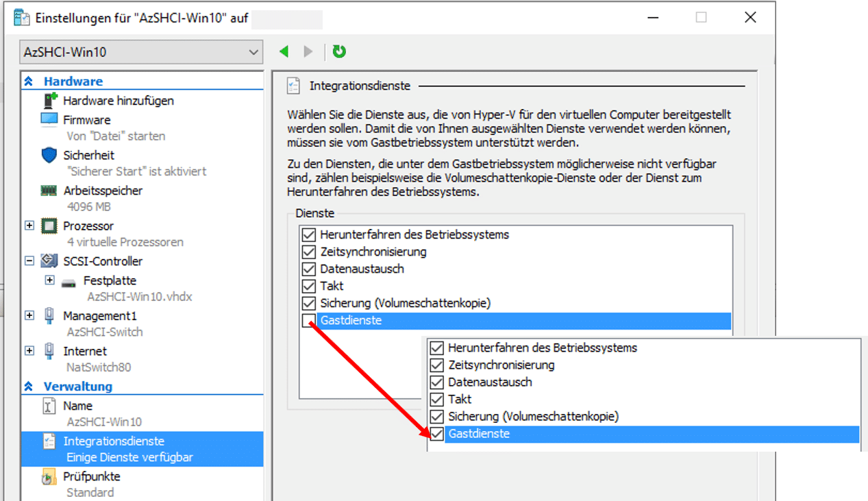Screen dimensions: 868x501
Task: Click the Integrationsdienste panel header icon
Action: 293,86
